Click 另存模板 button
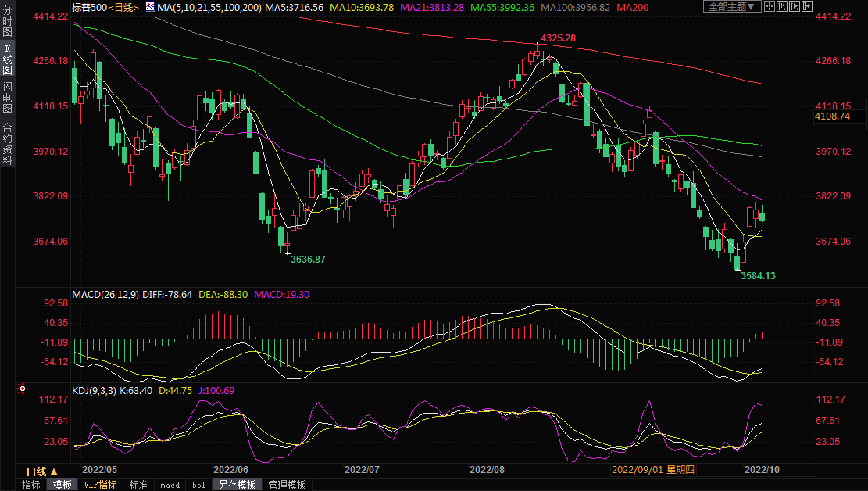 (237, 485)
